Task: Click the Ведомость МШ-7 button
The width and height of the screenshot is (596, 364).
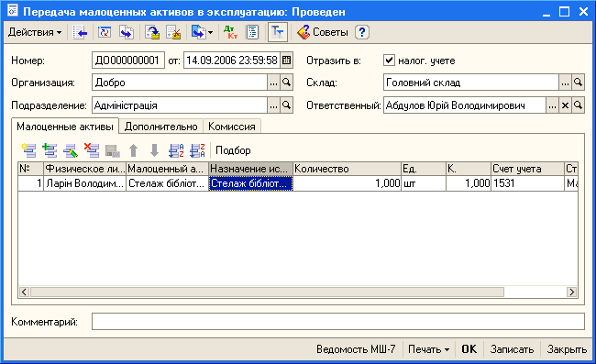Action: click(356, 349)
